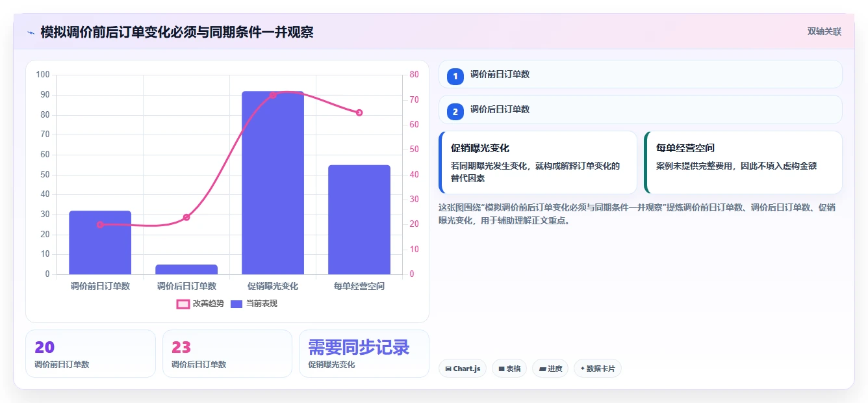The height and width of the screenshot is (403, 868).
Task: Click the trend line point above 每单经营空间
Action: coord(359,112)
